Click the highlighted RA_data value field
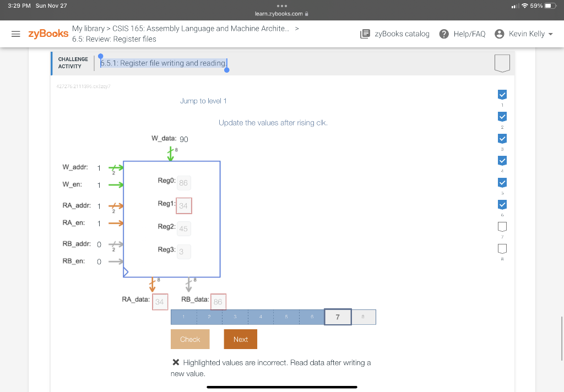564x392 pixels. point(160,301)
